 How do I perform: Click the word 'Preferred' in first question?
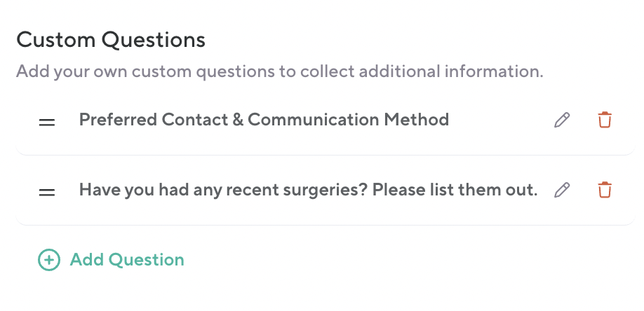[x=118, y=120]
